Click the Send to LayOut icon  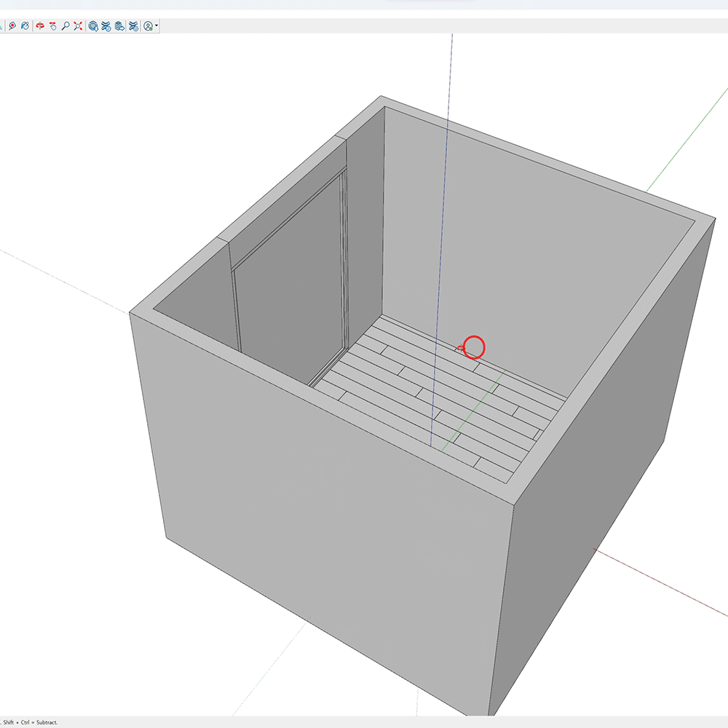tap(119, 26)
